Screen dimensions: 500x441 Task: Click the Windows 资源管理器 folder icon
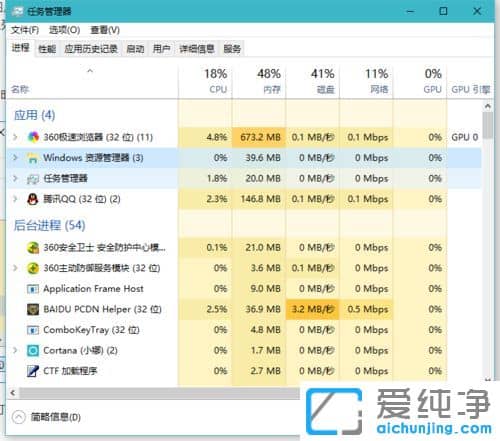click(33, 158)
